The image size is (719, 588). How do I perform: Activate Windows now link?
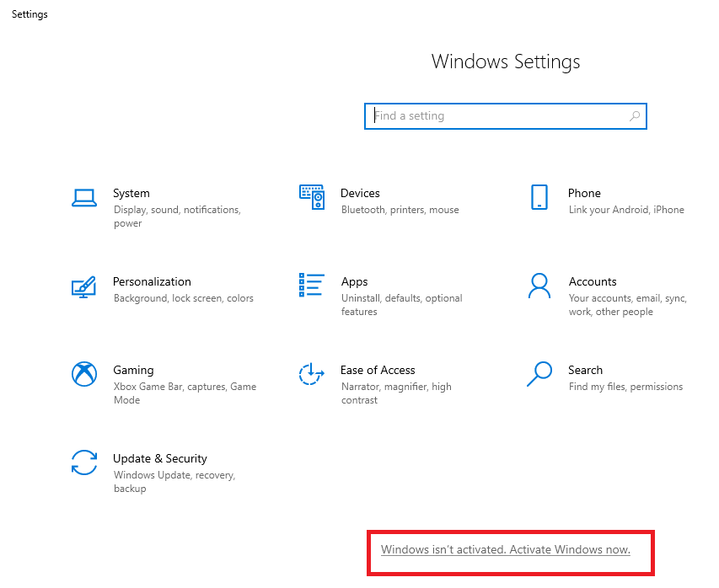506,549
